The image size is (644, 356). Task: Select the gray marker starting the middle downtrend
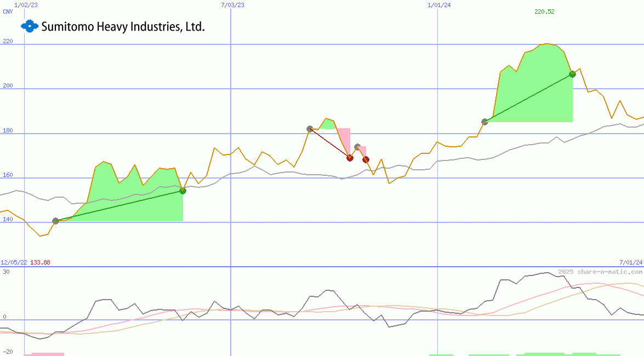[x=310, y=128]
